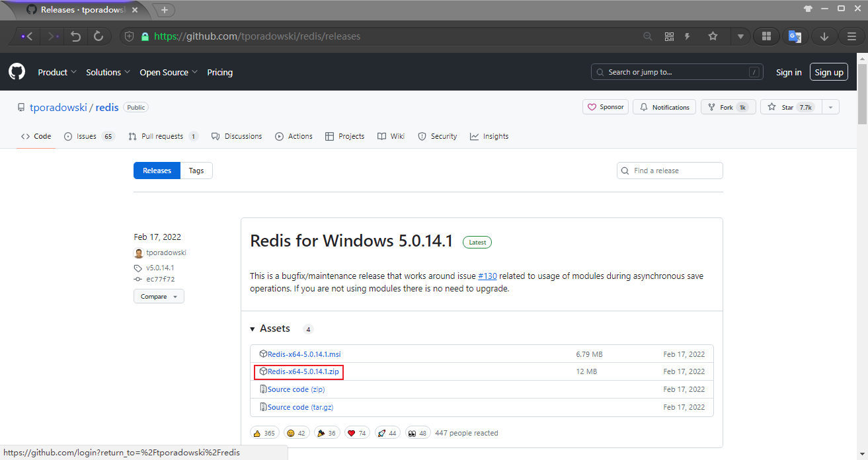Viewport: 868px width, 460px height.
Task: Click the GitHub logo in the header
Action: click(17, 71)
